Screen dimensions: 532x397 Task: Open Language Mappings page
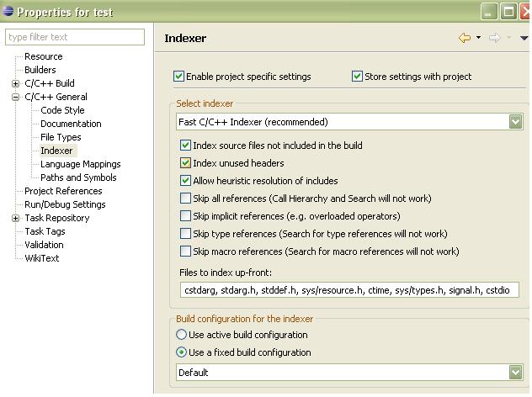pyautogui.click(x=81, y=164)
